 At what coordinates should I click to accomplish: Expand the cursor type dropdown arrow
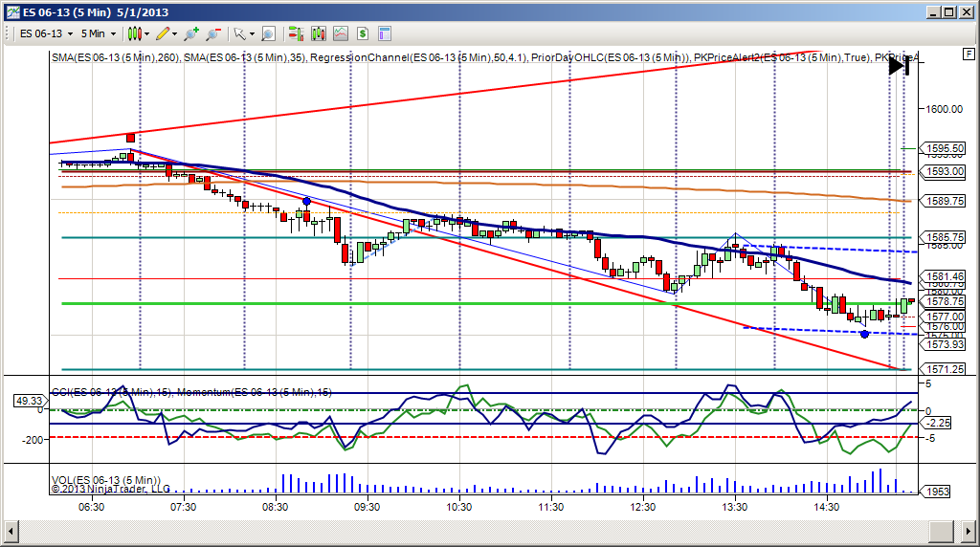pyautogui.click(x=252, y=34)
